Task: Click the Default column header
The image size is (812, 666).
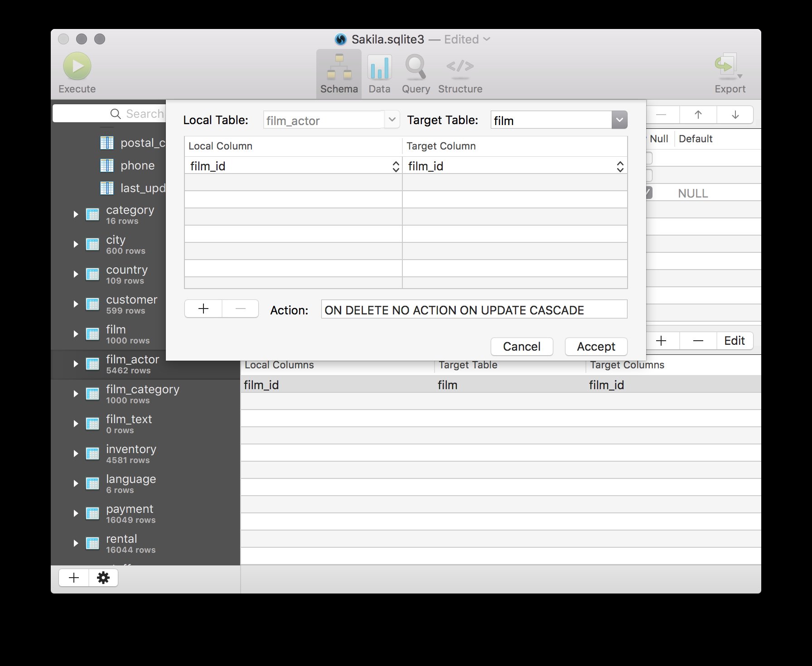Action: [x=696, y=139]
